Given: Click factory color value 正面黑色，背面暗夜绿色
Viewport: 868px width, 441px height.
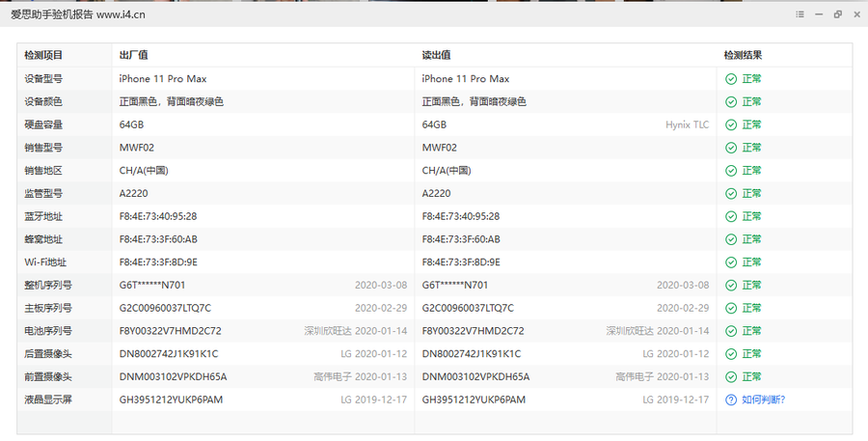Looking at the screenshot, I should 172,102.
